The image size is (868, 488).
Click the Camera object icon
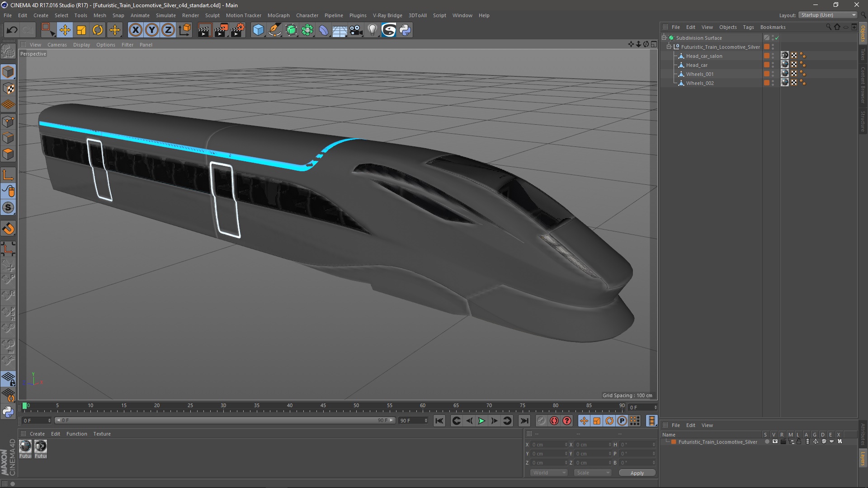click(x=356, y=30)
